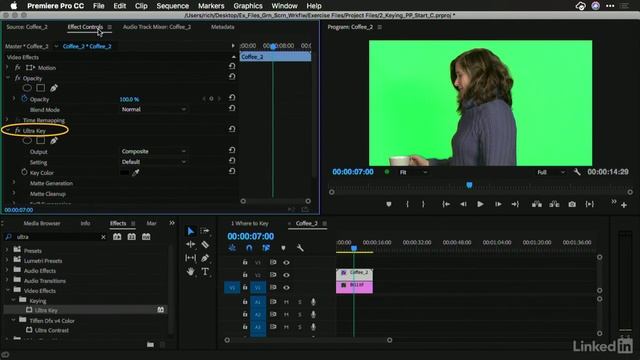This screenshot has height=360, width=640.
Task: Toggle linked selection in timeline
Action: coord(266,248)
